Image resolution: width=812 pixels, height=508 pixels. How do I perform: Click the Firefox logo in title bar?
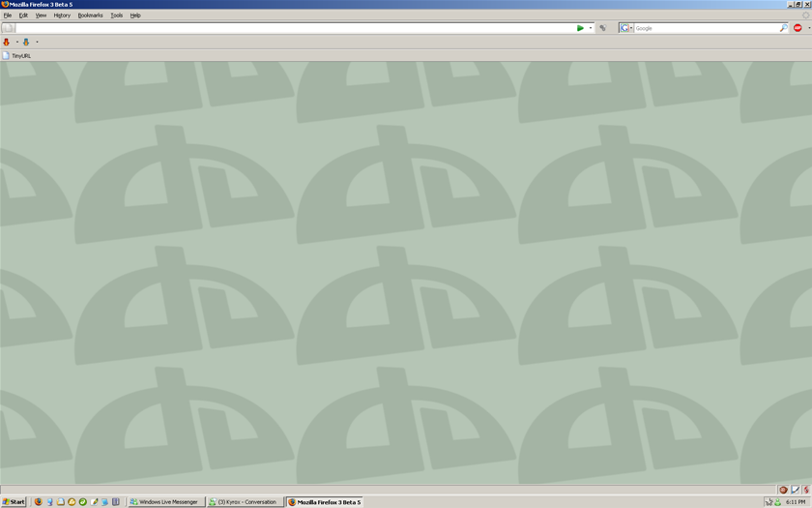(x=5, y=4)
